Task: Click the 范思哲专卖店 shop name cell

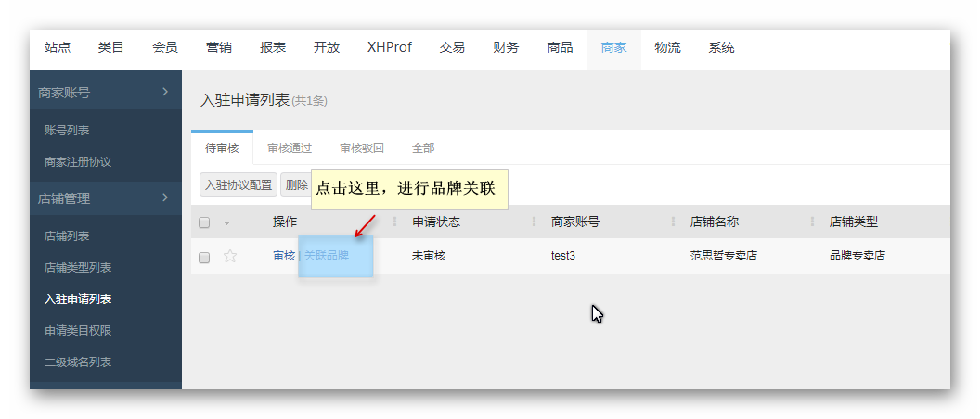Action: 724,256
